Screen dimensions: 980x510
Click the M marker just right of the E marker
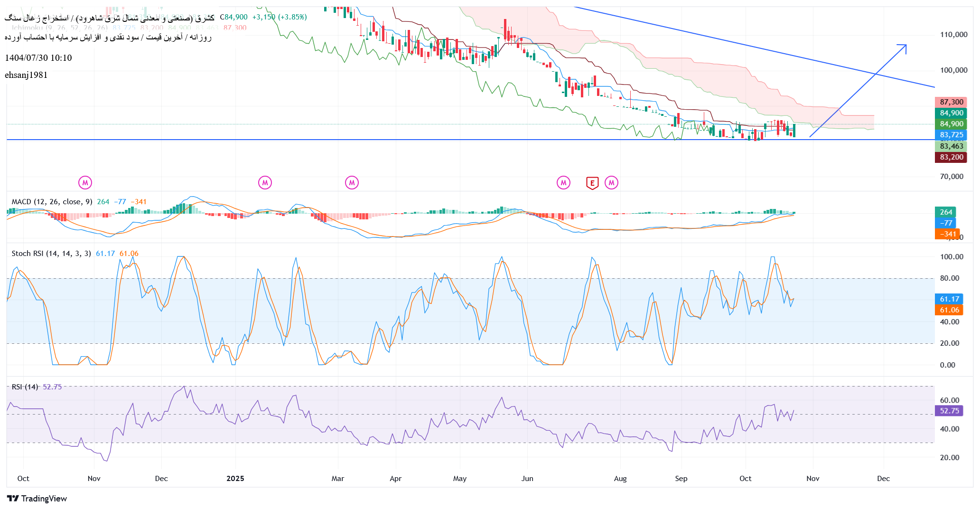[611, 182]
